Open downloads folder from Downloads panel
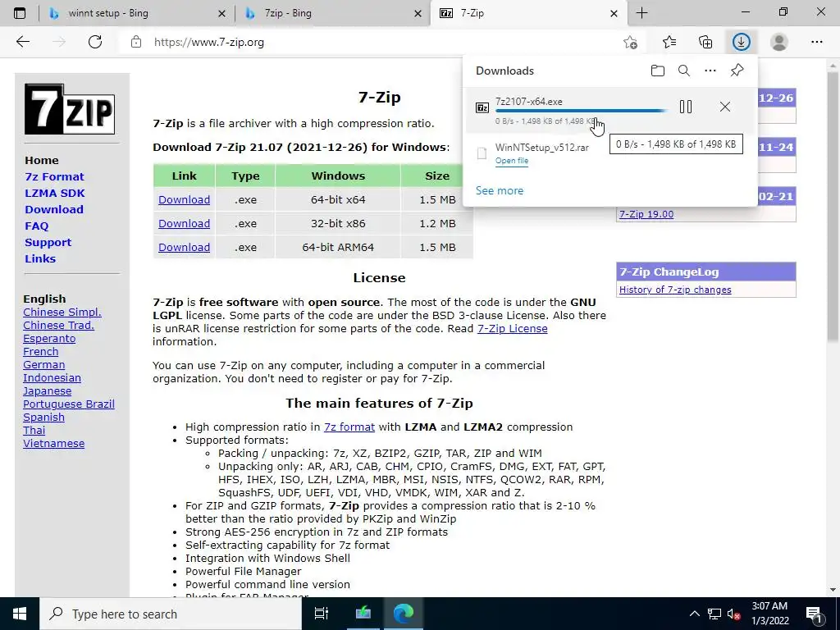 click(658, 71)
